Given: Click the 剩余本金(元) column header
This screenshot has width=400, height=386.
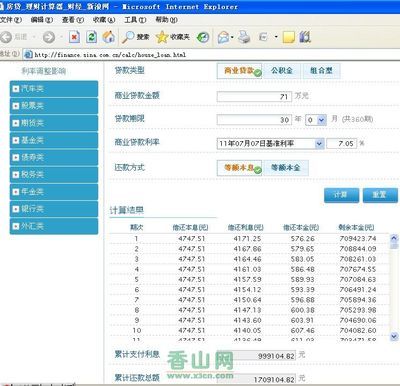Looking at the screenshot, I should tap(356, 228).
